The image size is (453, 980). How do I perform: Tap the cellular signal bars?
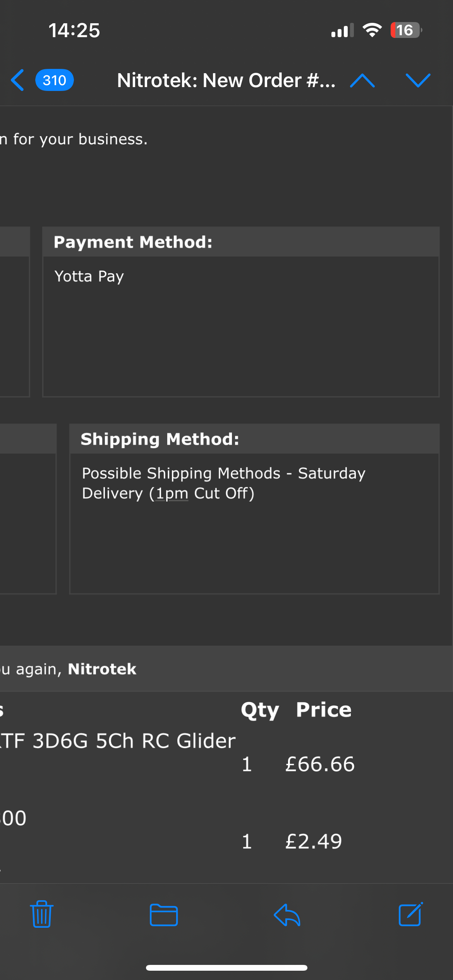[x=342, y=31]
